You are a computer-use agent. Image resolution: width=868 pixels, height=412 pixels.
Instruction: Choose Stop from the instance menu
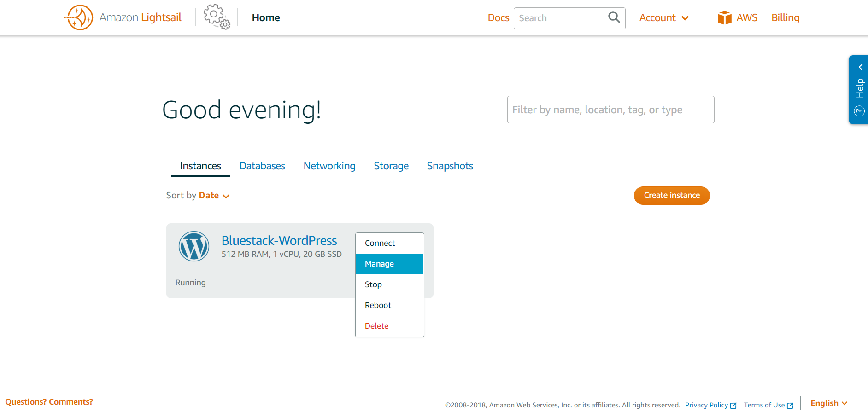390,284
